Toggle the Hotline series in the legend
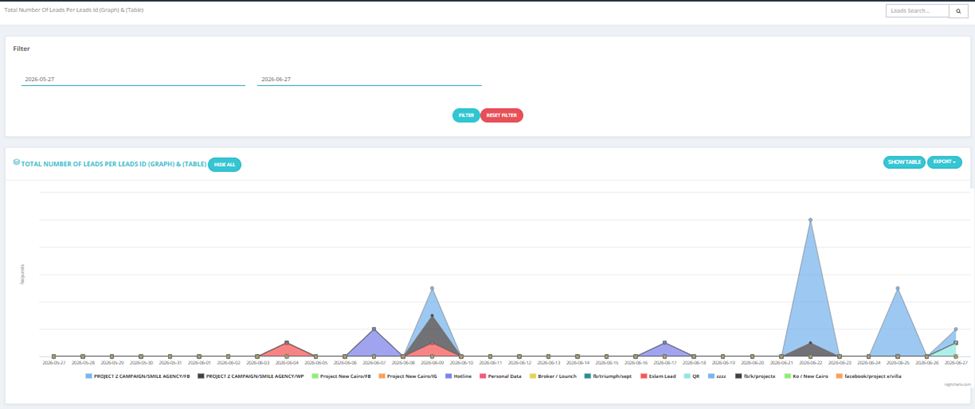 (459, 376)
